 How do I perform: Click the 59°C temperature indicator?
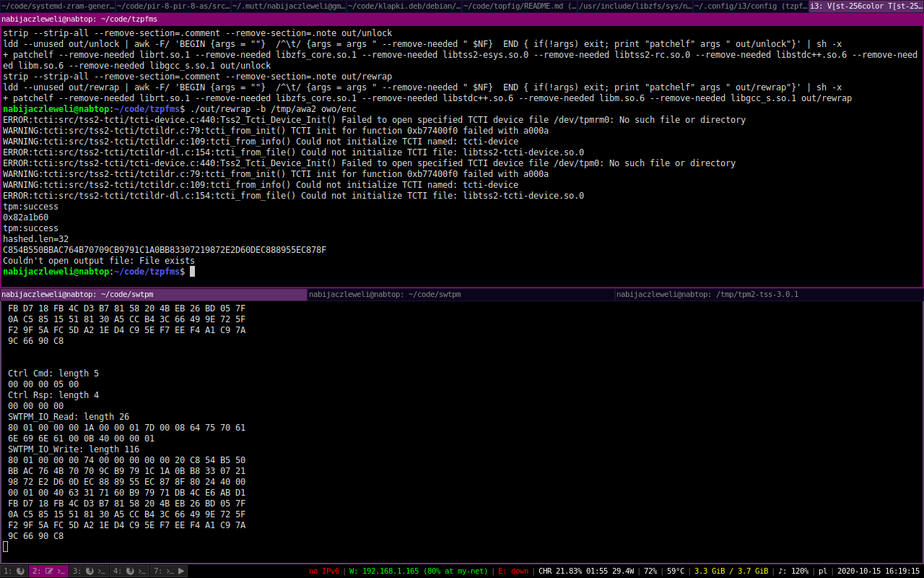click(x=676, y=571)
